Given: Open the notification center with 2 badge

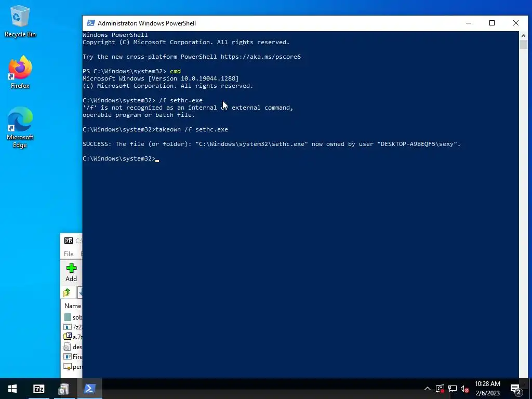Looking at the screenshot, I should coord(516,389).
